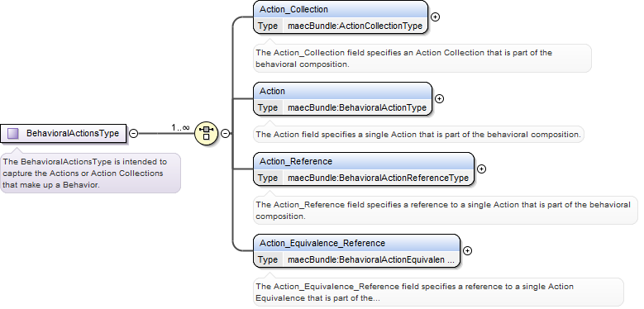Collapse the BehavioralActionsType node minus button
Image resolution: width=644 pixels, height=309 pixels.
133,133
